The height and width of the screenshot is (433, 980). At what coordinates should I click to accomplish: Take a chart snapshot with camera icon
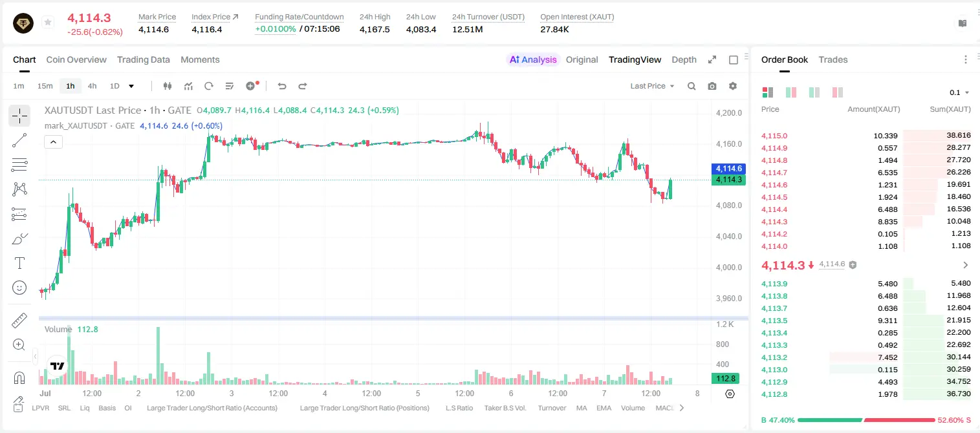(x=712, y=86)
